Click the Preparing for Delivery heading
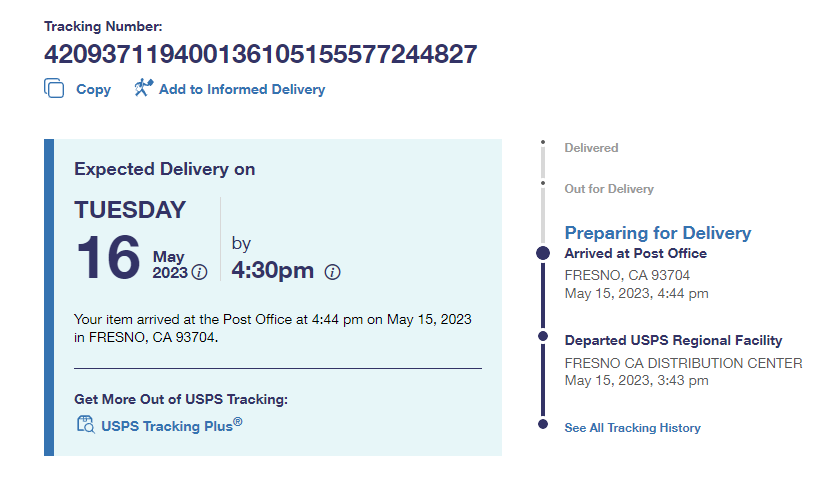Image resolution: width=831 pixels, height=484 pixels. (x=657, y=233)
